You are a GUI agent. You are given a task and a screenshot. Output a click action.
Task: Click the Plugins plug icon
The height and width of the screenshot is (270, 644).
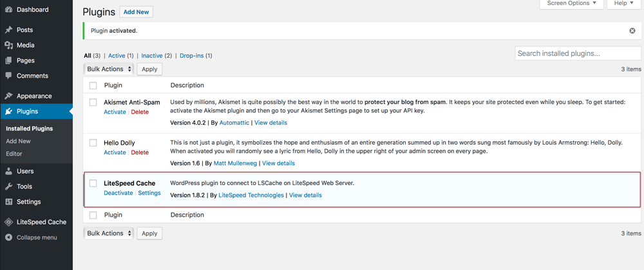(8, 111)
